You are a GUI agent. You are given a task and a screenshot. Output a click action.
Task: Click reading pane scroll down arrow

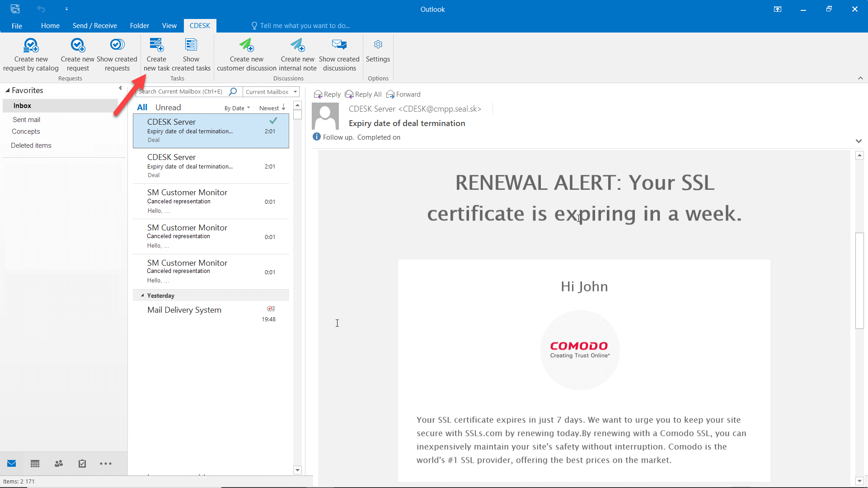[x=859, y=481]
